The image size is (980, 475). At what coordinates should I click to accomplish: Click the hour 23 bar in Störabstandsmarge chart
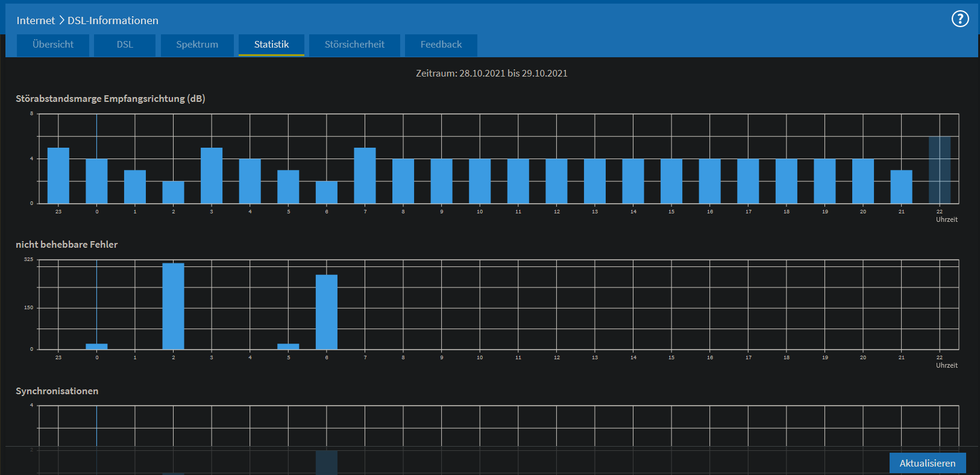tap(58, 175)
